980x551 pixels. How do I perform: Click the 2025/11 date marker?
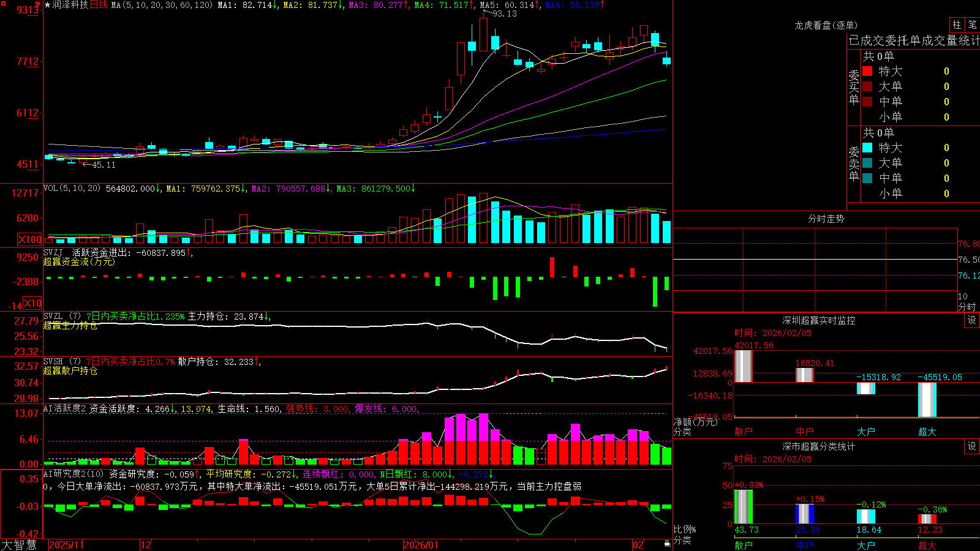(x=67, y=545)
